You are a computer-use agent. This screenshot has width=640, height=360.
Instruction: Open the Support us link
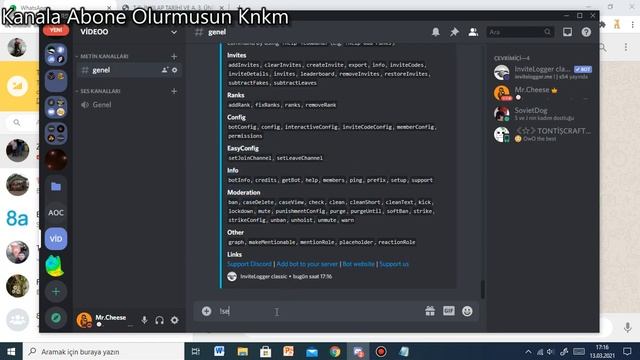tap(394, 264)
